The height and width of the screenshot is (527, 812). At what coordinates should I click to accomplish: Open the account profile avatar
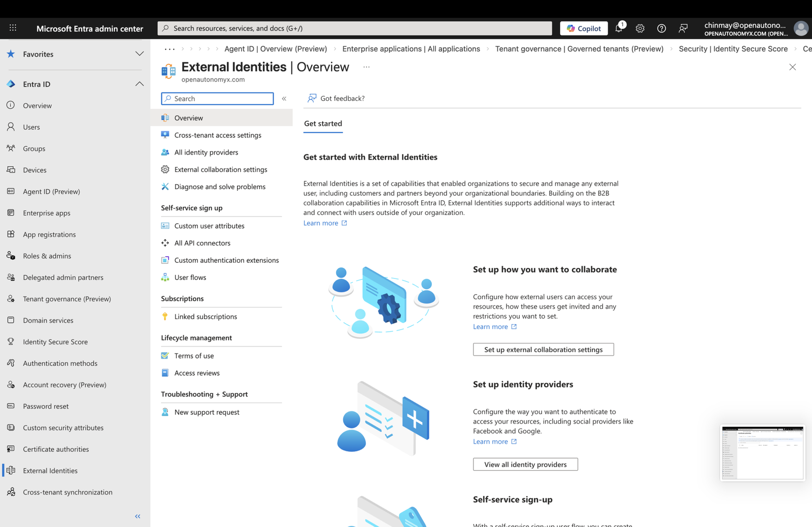tap(800, 28)
